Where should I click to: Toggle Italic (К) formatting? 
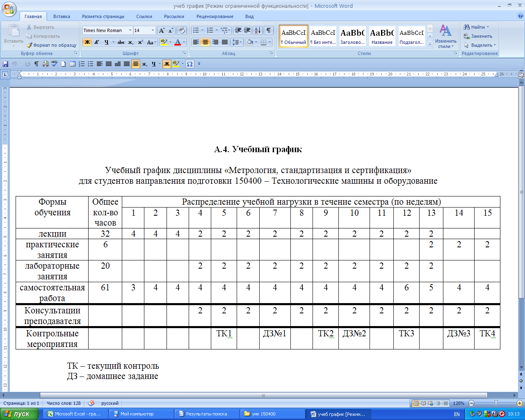click(x=97, y=42)
